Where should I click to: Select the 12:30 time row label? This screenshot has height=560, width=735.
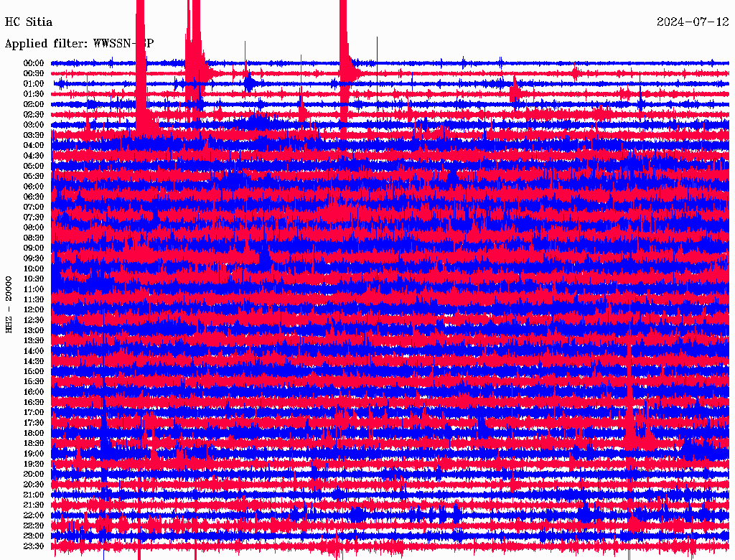coord(34,320)
